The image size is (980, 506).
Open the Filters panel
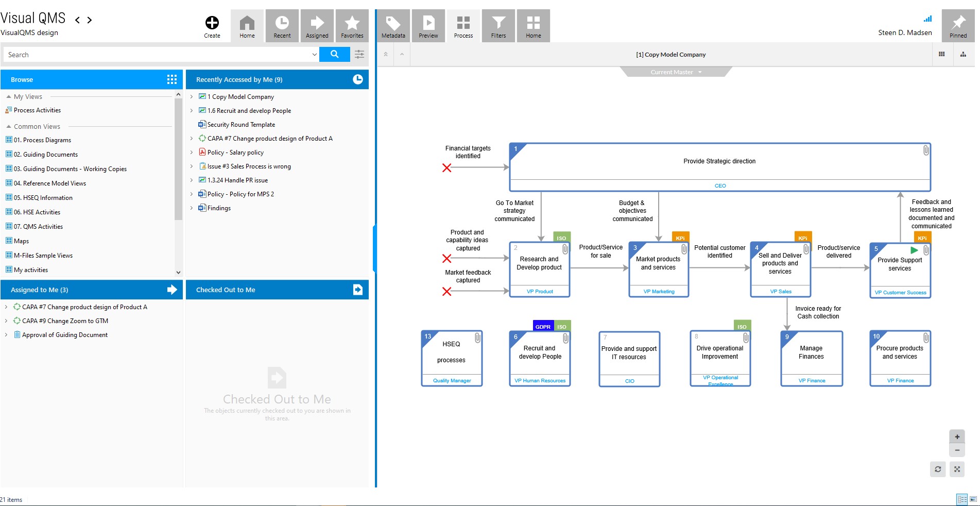pyautogui.click(x=498, y=25)
